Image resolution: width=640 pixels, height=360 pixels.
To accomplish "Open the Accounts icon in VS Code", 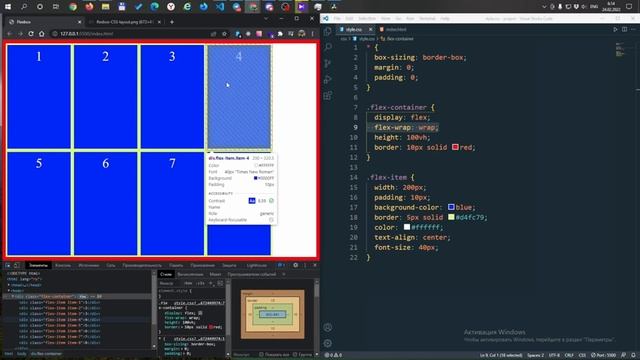I will pyautogui.click(x=328, y=327).
